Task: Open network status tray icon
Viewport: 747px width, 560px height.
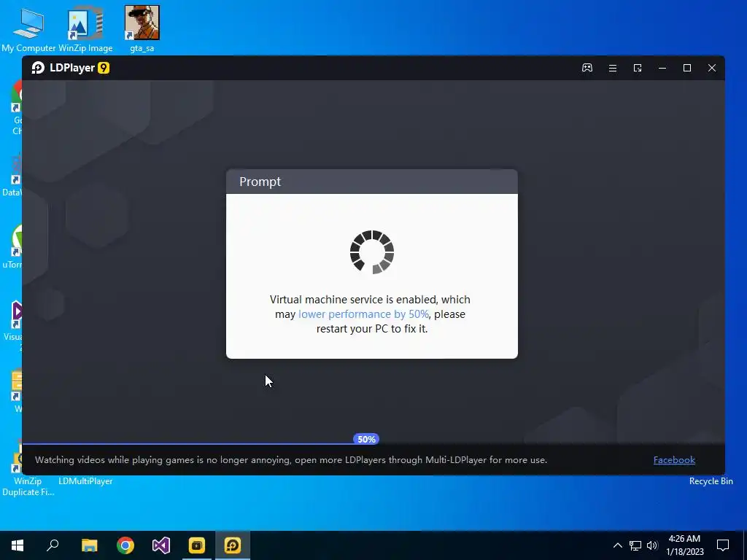Action: pos(635,545)
